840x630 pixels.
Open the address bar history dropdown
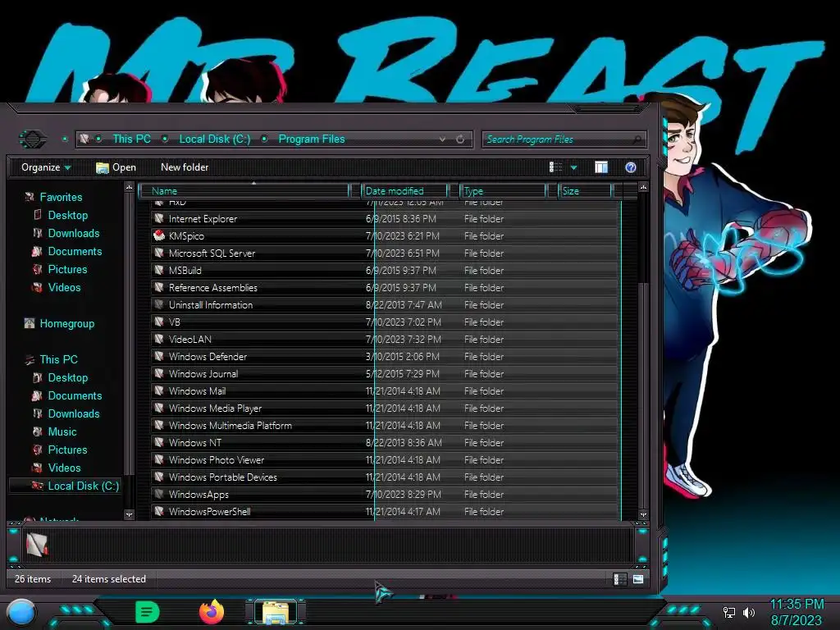442,139
